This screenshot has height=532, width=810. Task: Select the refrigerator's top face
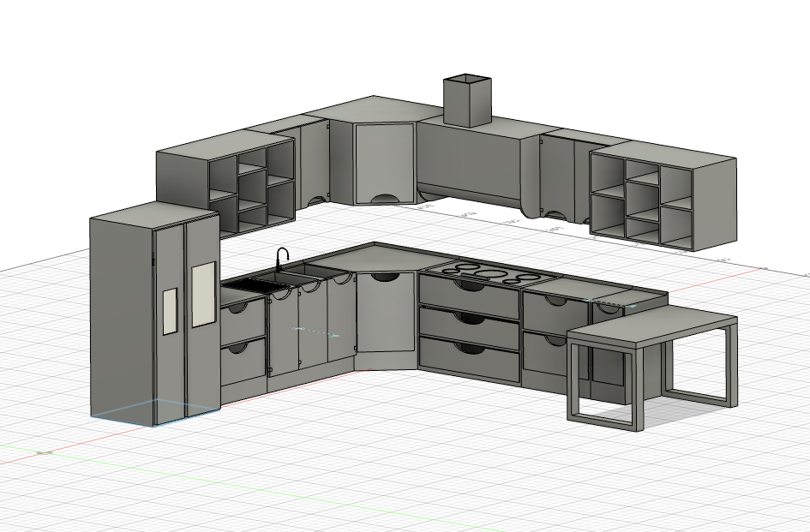pyautogui.click(x=155, y=213)
